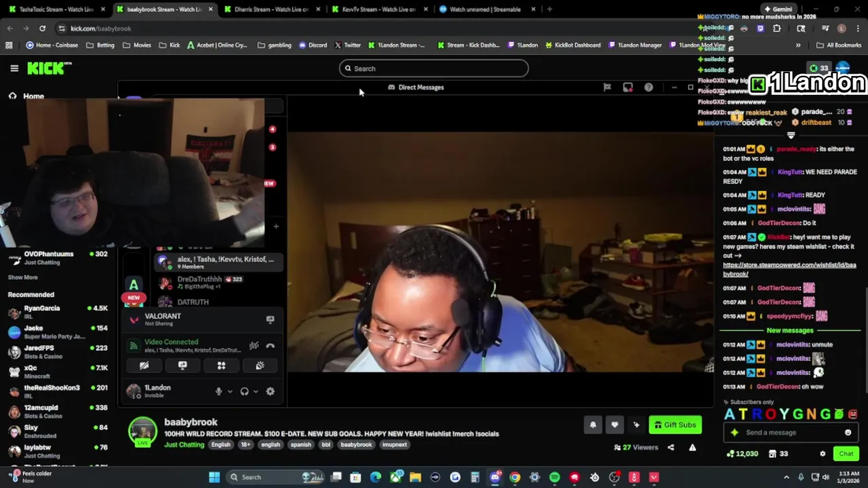The height and width of the screenshot is (488, 868).
Task: Disconnect from Discord call
Action: (270, 346)
